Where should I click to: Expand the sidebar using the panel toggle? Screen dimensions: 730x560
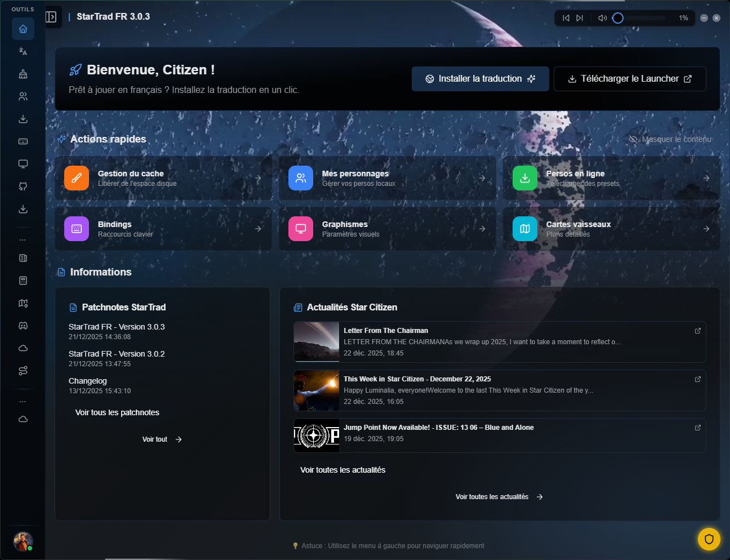[x=51, y=17]
